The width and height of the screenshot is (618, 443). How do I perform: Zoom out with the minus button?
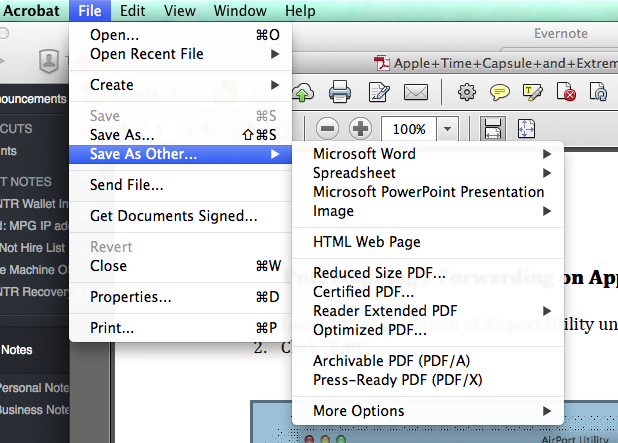pos(327,128)
